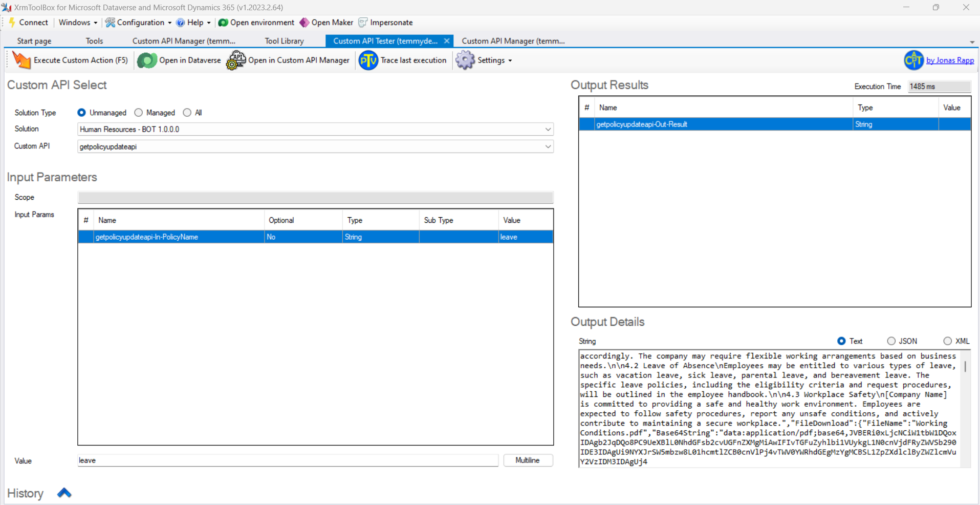Open the Solution dropdown
Screen dimensions: 980x505
coord(548,129)
